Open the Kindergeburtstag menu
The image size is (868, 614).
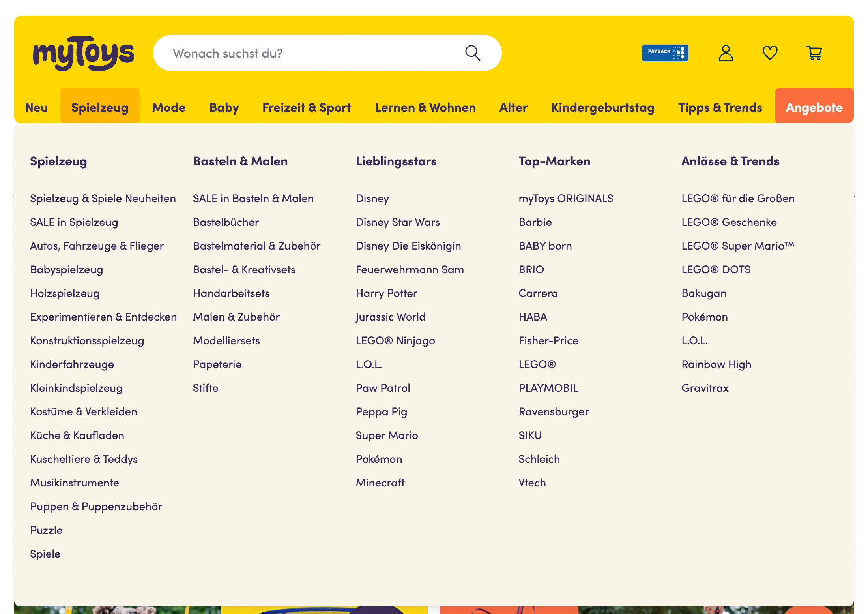[602, 107]
